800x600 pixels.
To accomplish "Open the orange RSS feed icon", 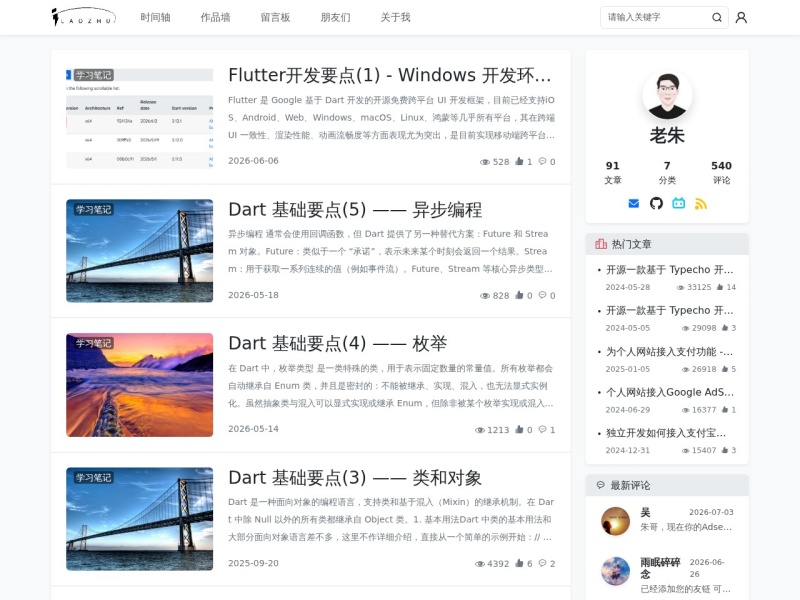I will tap(701, 204).
